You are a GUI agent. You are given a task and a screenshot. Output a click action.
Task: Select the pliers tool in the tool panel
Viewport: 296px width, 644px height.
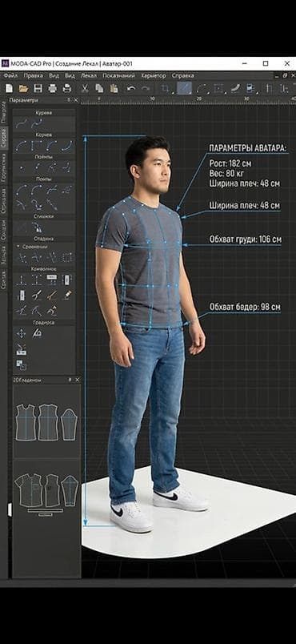37,295
